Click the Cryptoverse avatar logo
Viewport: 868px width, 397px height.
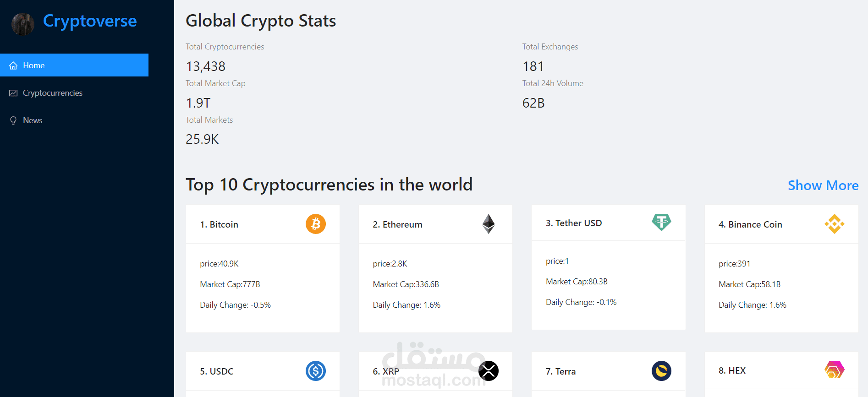tap(23, 24)
